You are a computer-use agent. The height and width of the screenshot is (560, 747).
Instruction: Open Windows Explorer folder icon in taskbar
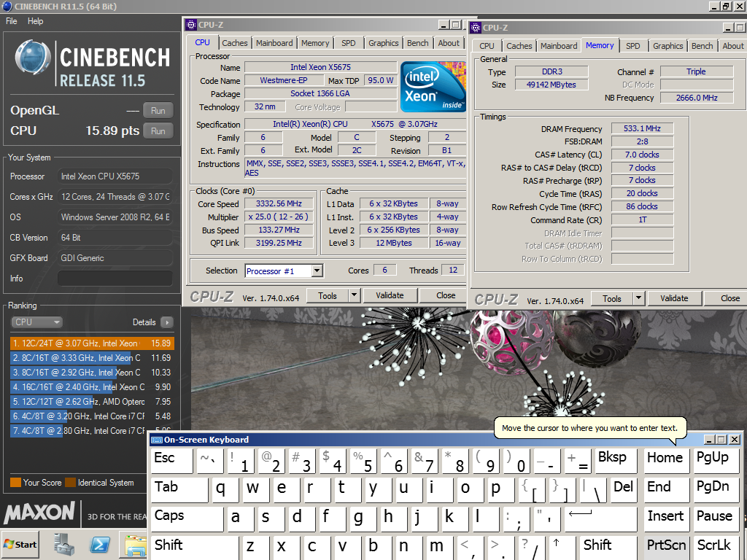(x=135, y=545)
